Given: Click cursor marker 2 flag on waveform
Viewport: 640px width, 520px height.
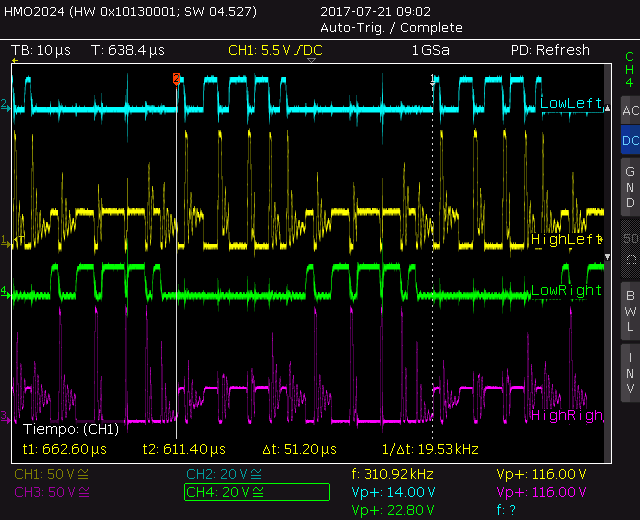Looking at the screenshot, I should point(176,78).
